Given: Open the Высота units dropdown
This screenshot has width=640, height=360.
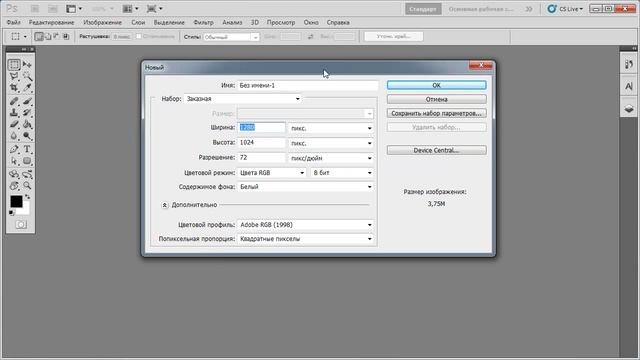Looking at the screenshot, I should point(331,143).
